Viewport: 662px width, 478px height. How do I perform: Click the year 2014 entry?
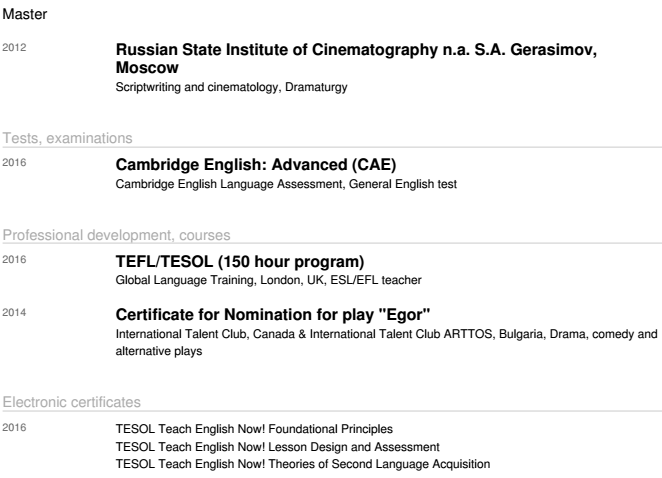coord(13,313)
